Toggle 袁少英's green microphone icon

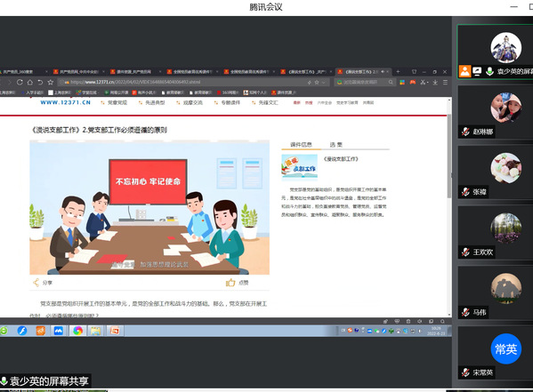point(489,71)
